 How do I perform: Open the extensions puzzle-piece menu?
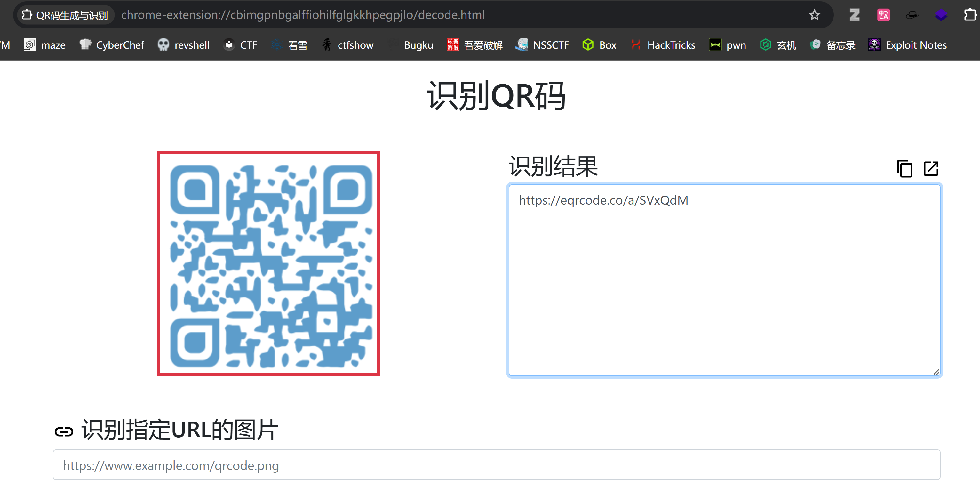pyautogui.click(x=970, y=15)
